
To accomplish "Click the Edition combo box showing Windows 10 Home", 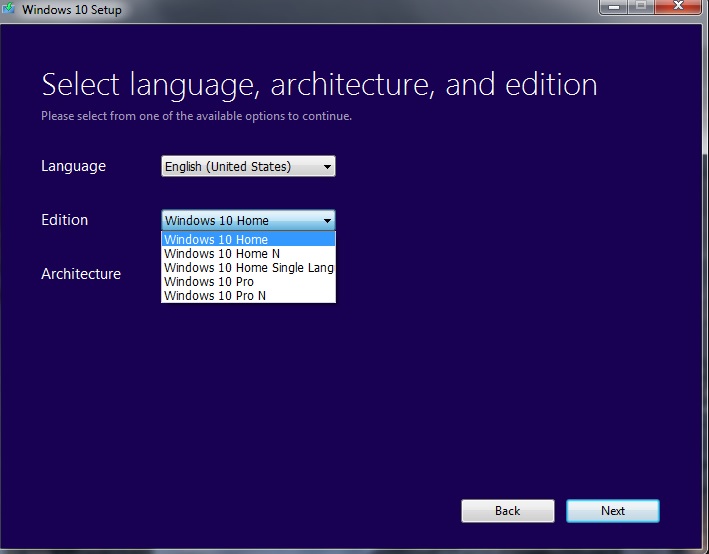I will [240, 220].
